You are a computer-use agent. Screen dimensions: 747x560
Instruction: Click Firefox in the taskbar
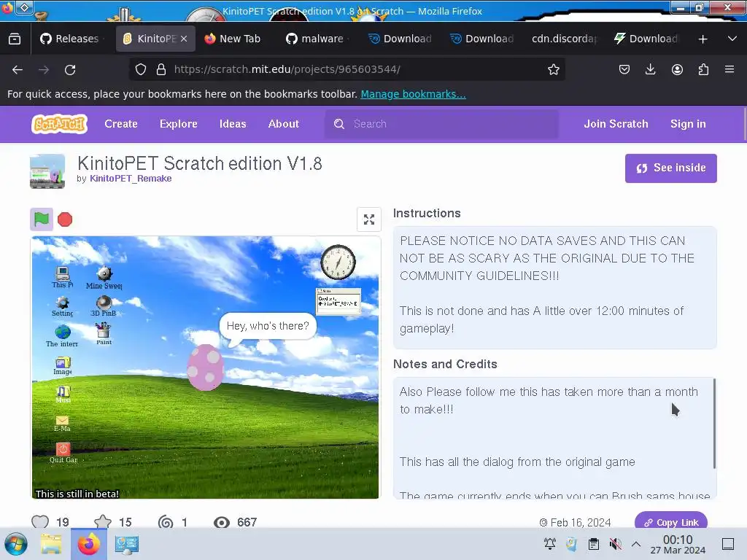tap(88, 544)
